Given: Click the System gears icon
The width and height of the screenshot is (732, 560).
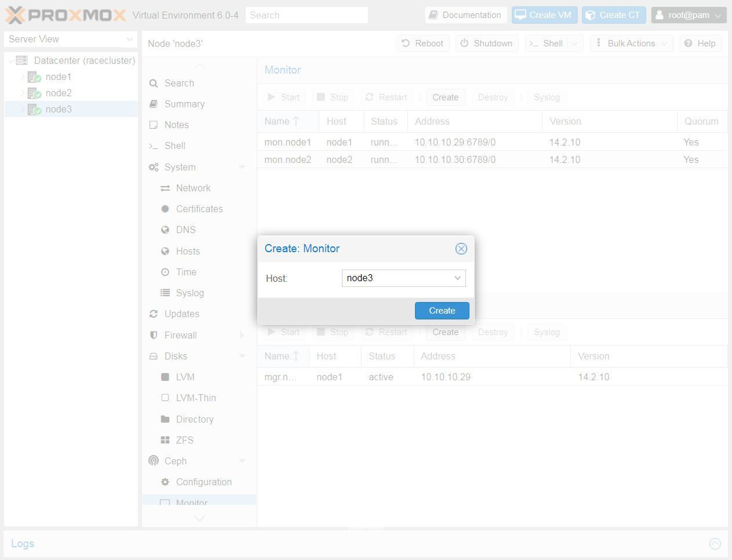Looking at the screenshot, I should pos(154,168).
